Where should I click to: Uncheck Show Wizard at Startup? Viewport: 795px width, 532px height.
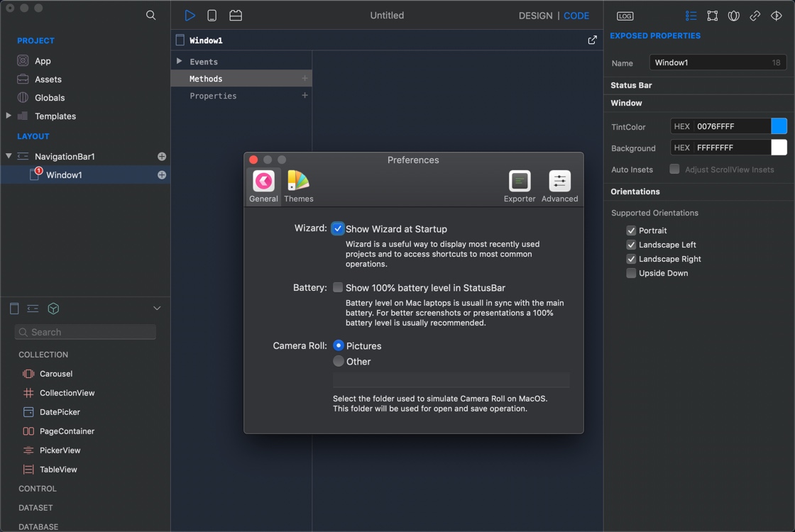[339, 228]
